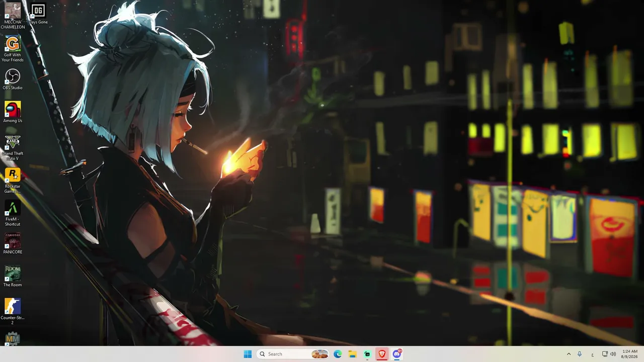644x362 pixels.
Task: Switch to the Brave browser taskbar icon
Action: [x=382, y=354]
